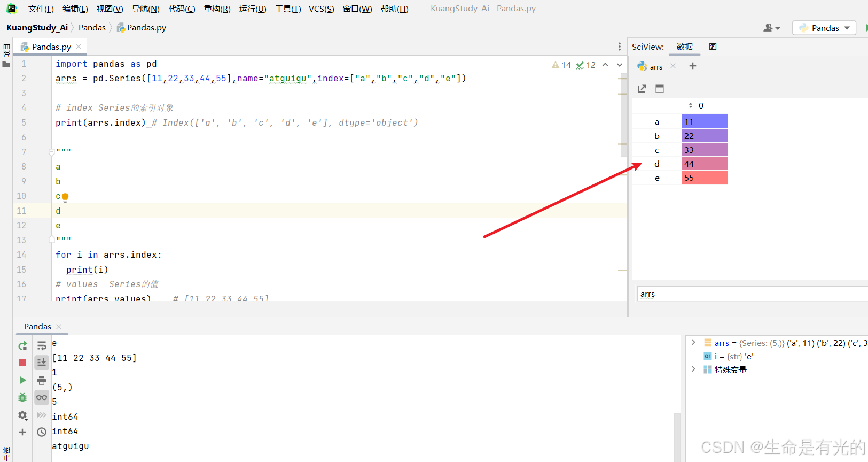Fold docstring end at line 13
The width and height of the screenshot is (868, 462).
[52, 239]
